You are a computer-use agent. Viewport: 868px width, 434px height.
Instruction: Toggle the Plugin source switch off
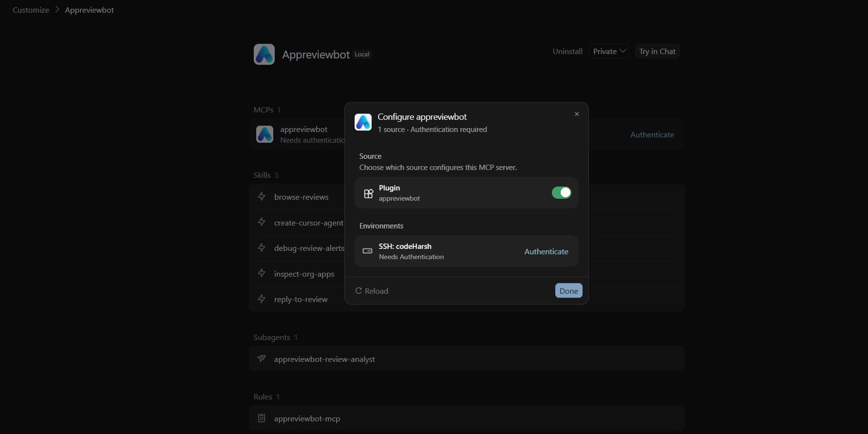[561, 193]
